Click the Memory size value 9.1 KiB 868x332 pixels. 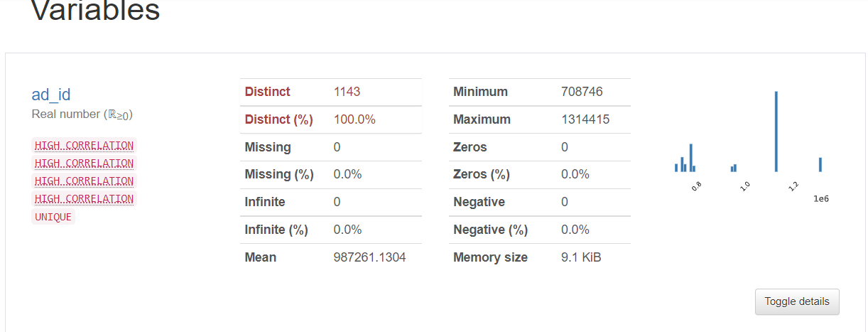click(580, 257)
